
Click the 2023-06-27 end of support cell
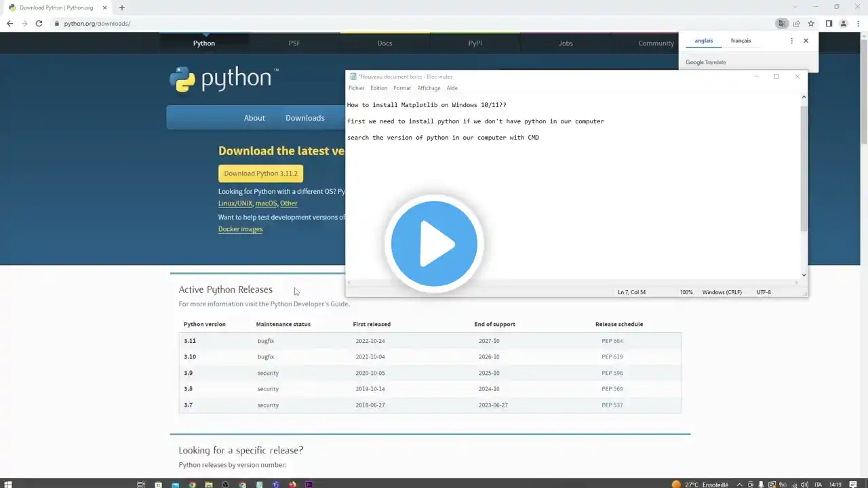tap(493, 405)
